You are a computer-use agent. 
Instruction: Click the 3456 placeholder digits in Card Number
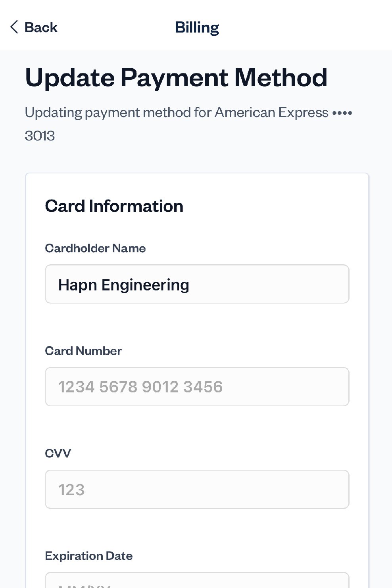203,387
